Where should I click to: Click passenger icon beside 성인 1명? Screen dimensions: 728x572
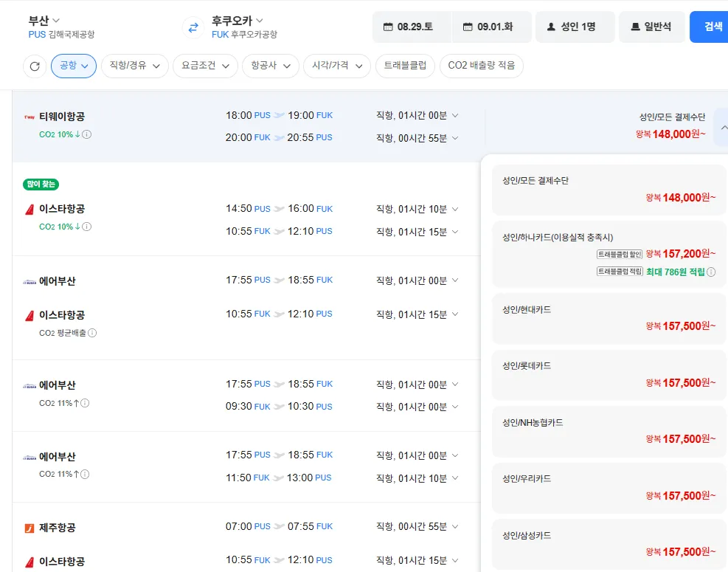coord(551,27)
